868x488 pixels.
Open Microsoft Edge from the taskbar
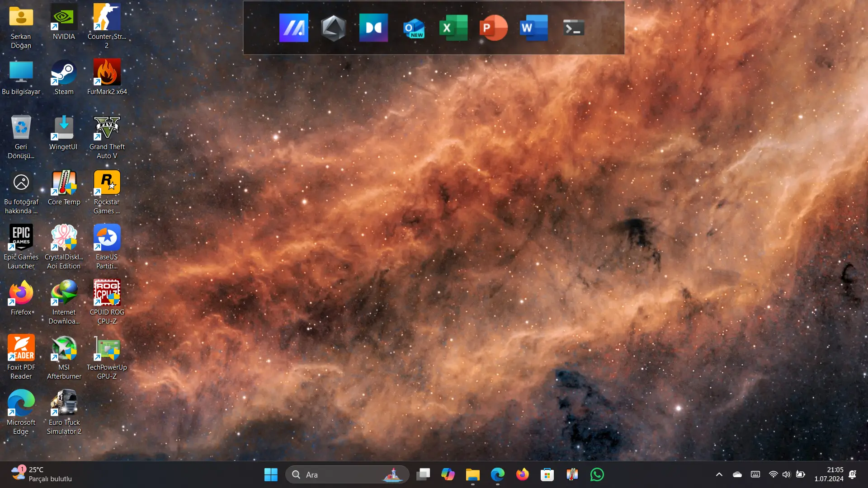point(498,474)
